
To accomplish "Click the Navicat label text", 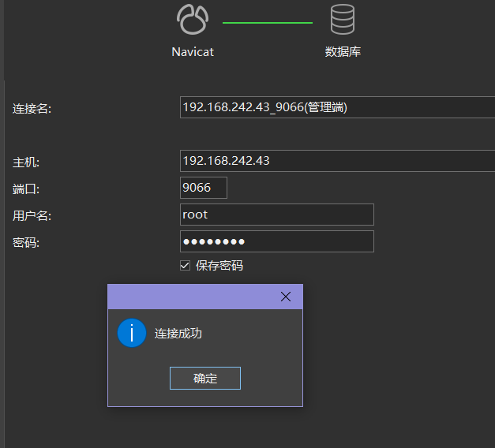I will pos(193,52).
